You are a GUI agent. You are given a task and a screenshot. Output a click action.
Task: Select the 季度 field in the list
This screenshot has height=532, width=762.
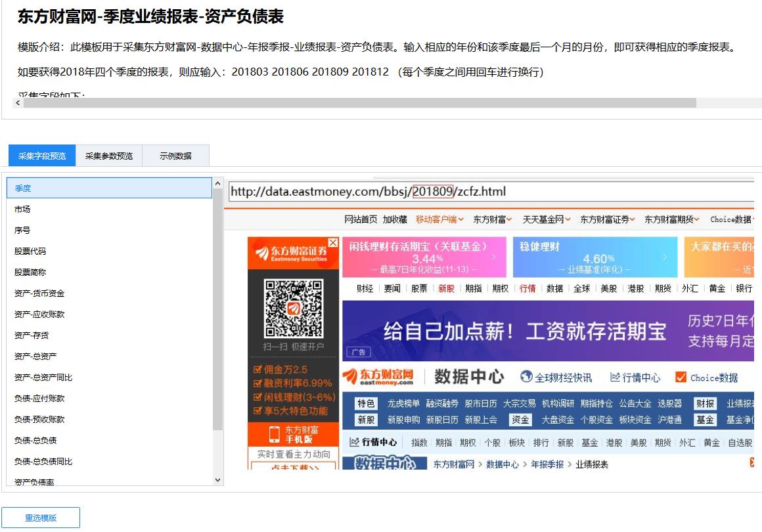tap(109, 188)
